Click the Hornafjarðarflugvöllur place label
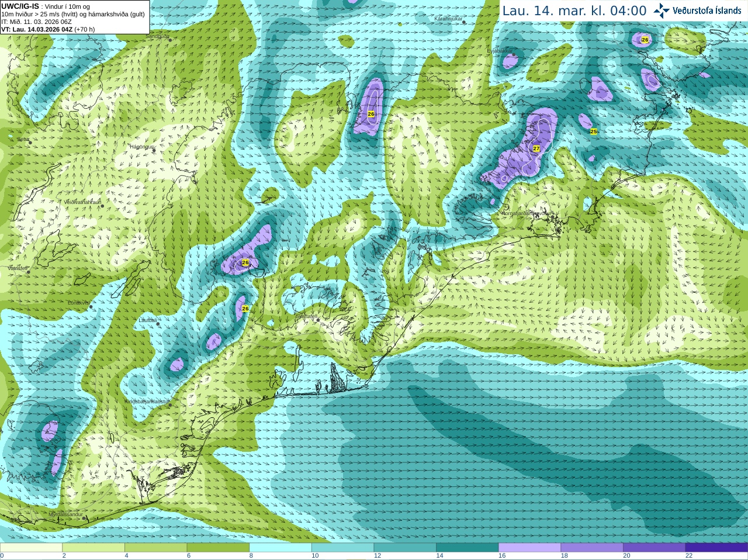 pyautogui.click(x=527, y=213)
